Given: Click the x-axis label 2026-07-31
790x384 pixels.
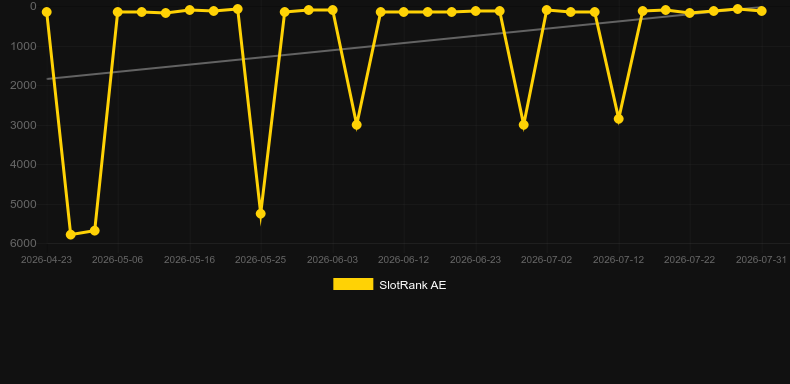Looking at the screenshot, I should tap(761, 260).
